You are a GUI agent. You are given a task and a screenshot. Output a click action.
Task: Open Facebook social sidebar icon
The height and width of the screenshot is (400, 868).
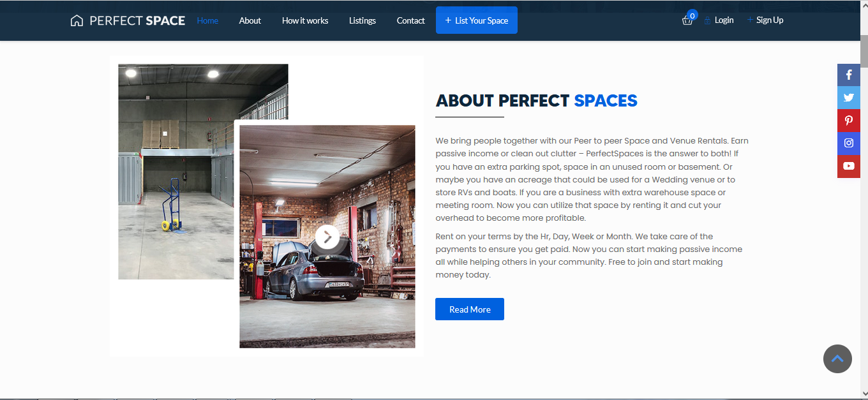tap(849, 75)
